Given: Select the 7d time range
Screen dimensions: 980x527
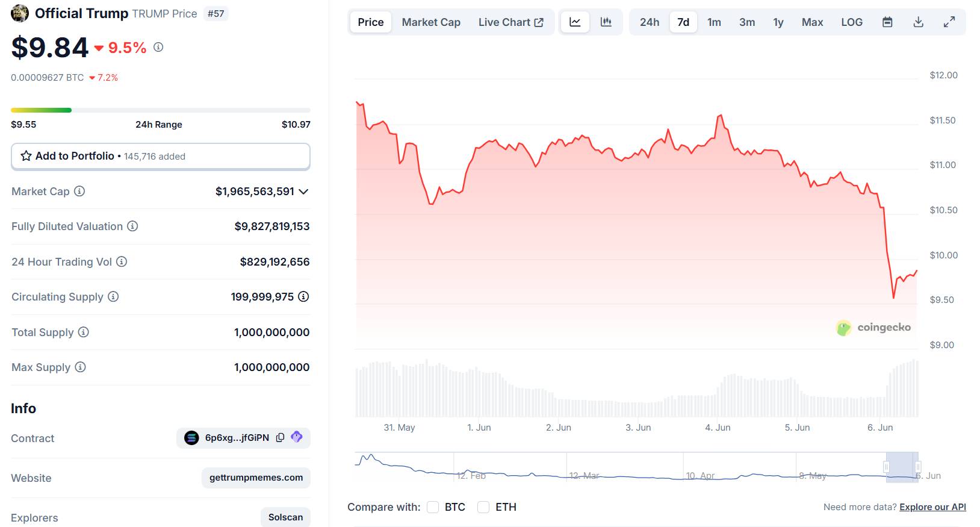Looking at the screenshot, I should click(x=683, y=22).
